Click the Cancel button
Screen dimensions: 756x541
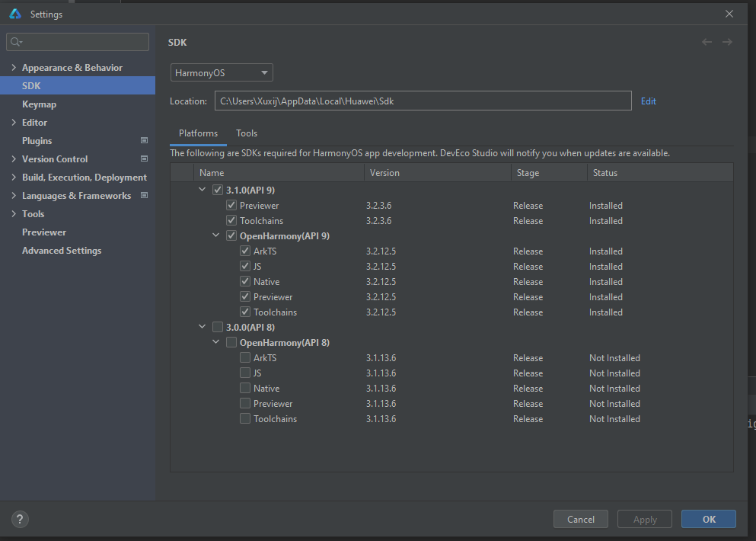tap(580, 519)
